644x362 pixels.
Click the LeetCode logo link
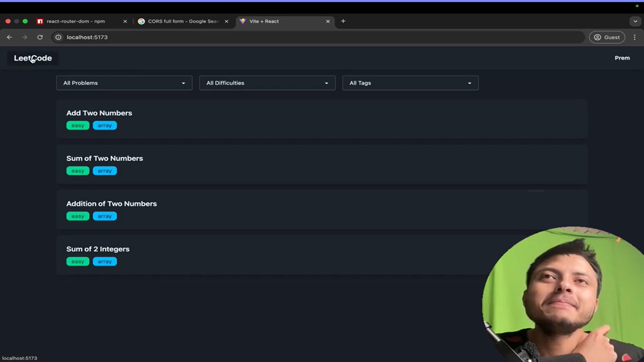point(33,58)
